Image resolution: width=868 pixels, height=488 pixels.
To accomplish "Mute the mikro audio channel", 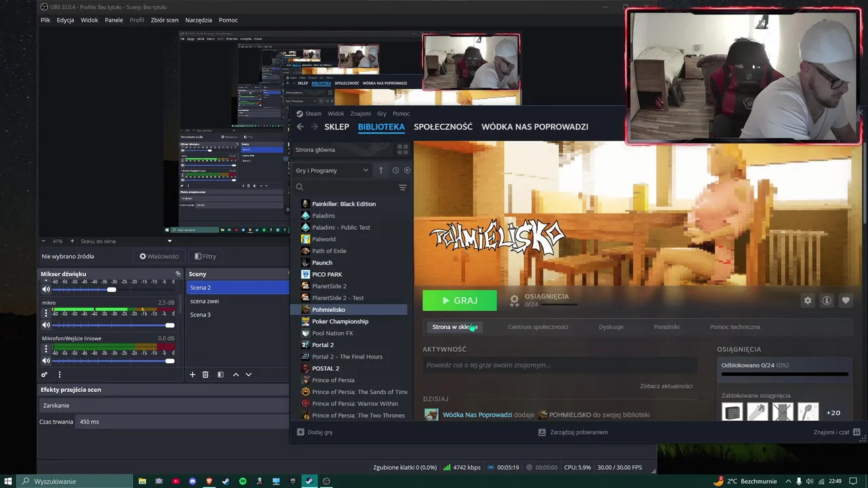I will 46,325.
